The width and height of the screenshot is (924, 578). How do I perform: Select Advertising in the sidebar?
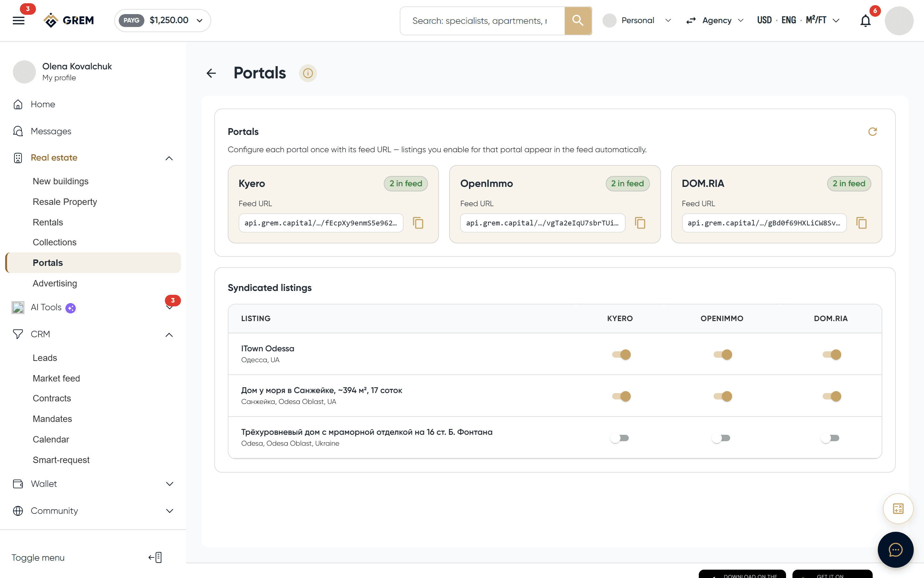(55, 283)
